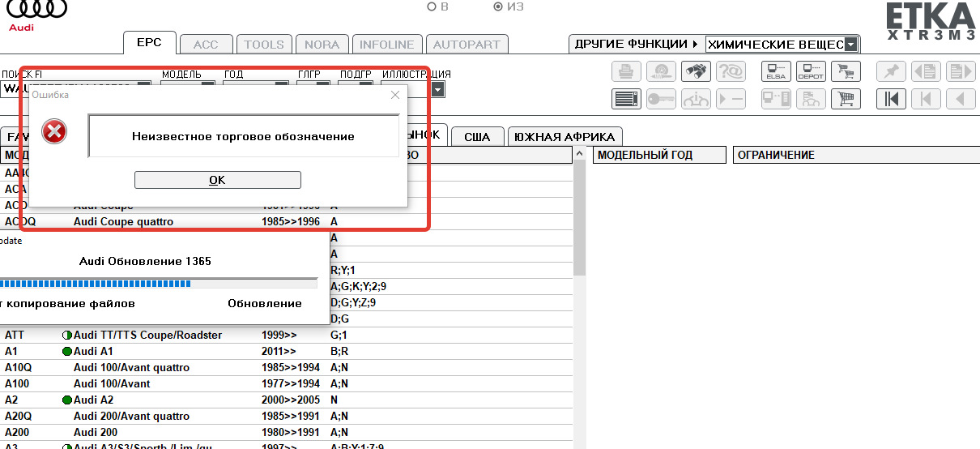The height and width of the screenshot is (449, 980).
Task: Click the wheel/tire icon in toolbar
Action: pos(661,72)
